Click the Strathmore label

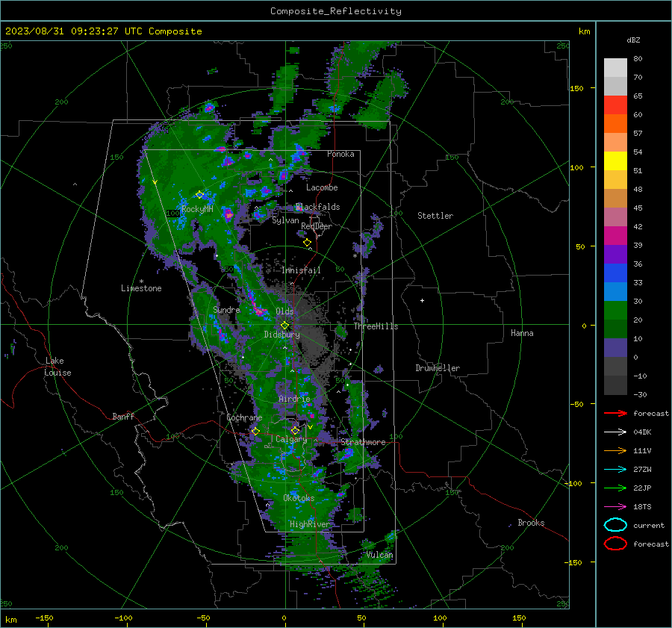pos(363,442)
